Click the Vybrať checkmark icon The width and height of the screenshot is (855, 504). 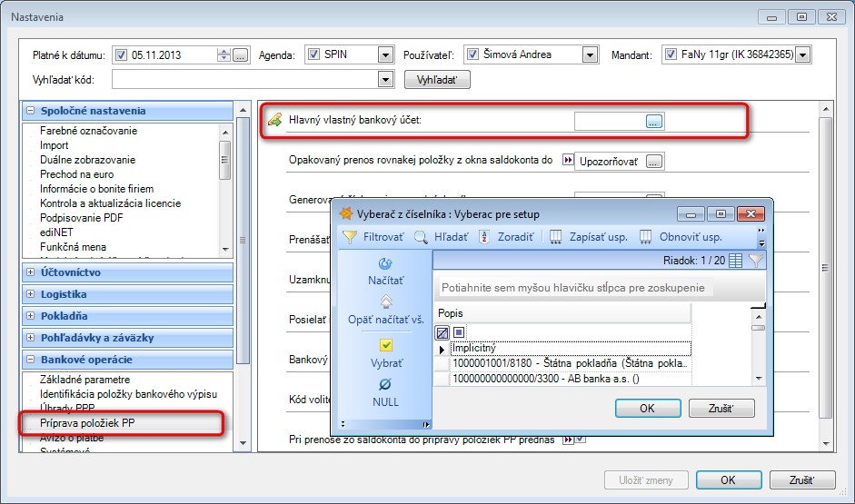click(x=386, y=345)
